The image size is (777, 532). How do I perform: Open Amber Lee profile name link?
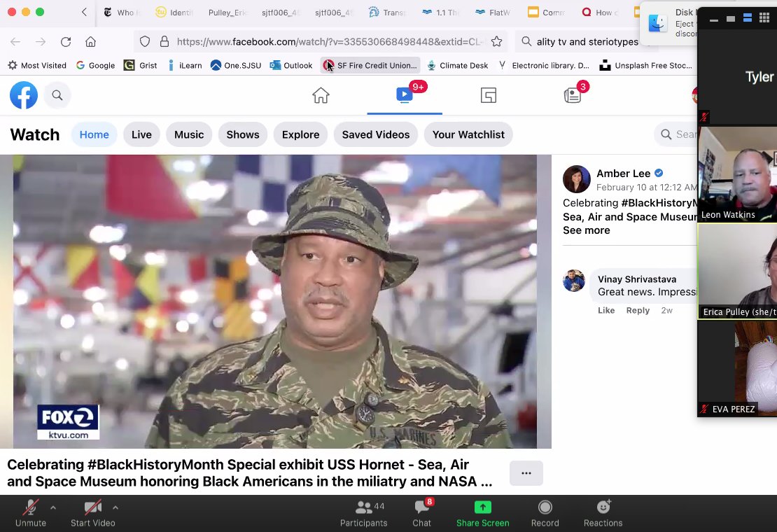coord(624,174)
